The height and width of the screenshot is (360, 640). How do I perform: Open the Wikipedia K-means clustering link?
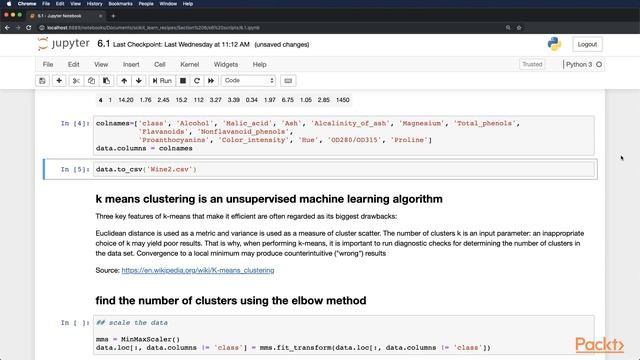tap(198, 270)
